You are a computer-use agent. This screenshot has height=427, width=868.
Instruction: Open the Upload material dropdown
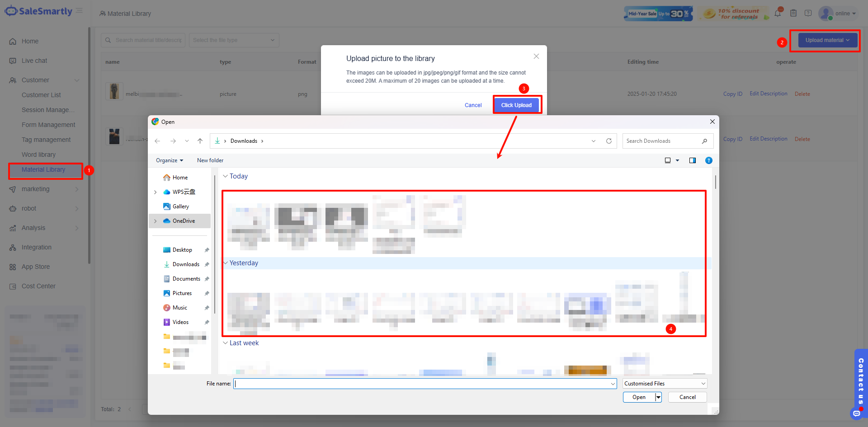pyautogui.click(x=828, y=40)
